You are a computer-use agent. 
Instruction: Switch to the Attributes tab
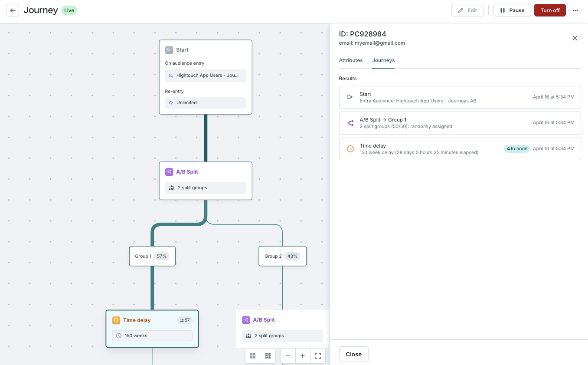pyautogui.click(x=351, y=60)
